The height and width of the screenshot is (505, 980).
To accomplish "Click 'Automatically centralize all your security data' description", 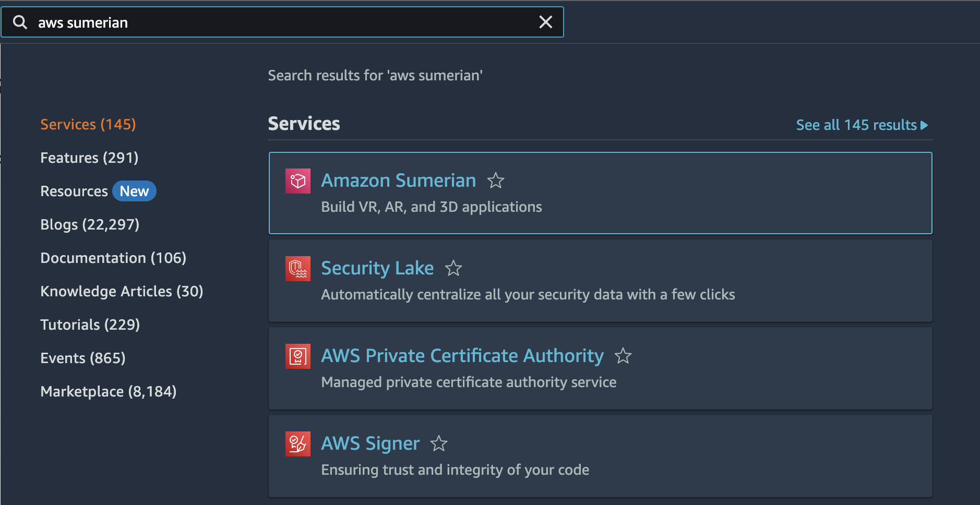I will [528, 295].
